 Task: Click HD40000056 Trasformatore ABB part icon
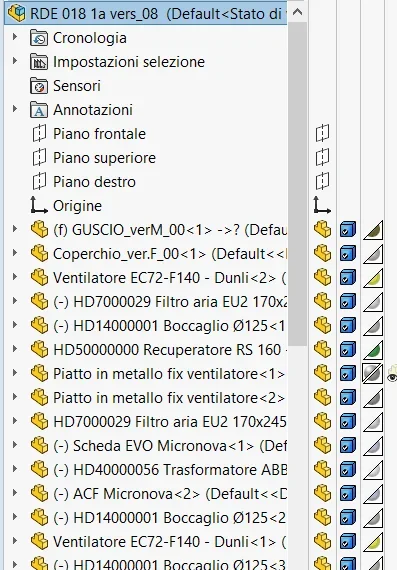tap(39, 469)
